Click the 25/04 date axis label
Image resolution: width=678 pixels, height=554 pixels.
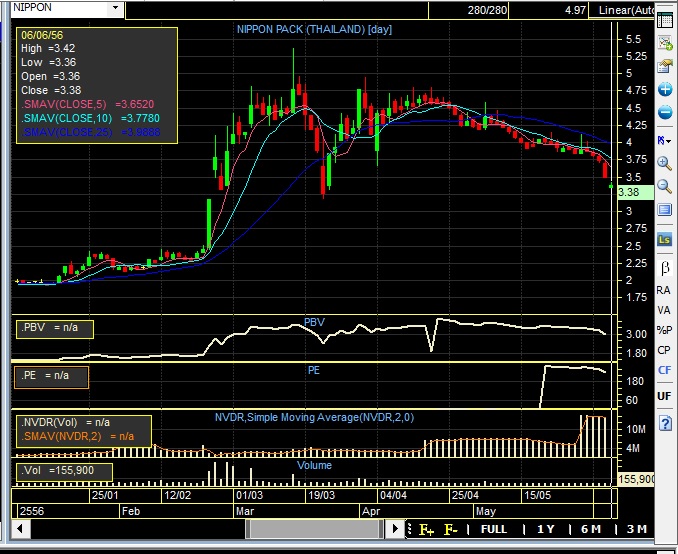coord(465,495)
